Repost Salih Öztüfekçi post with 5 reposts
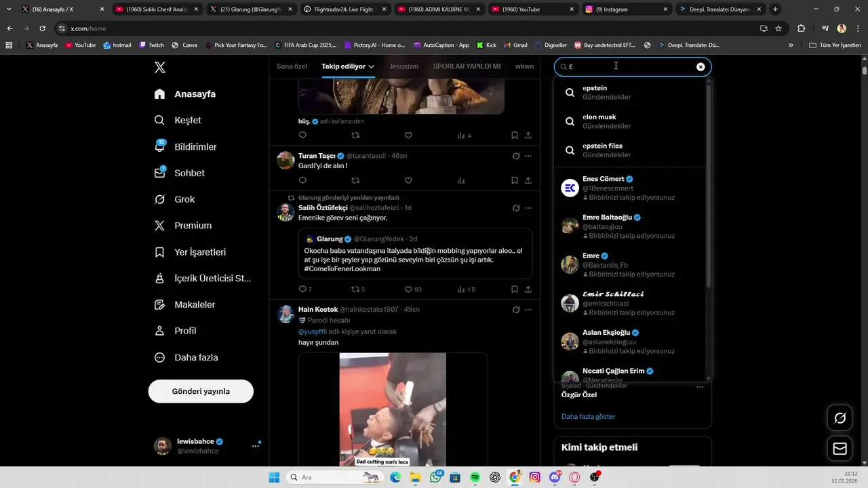Viewport: 868px width, 488px height. [x=358, y=289]
